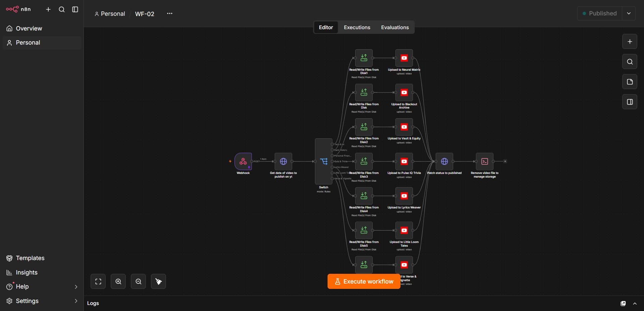This screenshot has width=644, height=311.
Task: Collapse the left sidebar panel
Action: tap(75, 9)
